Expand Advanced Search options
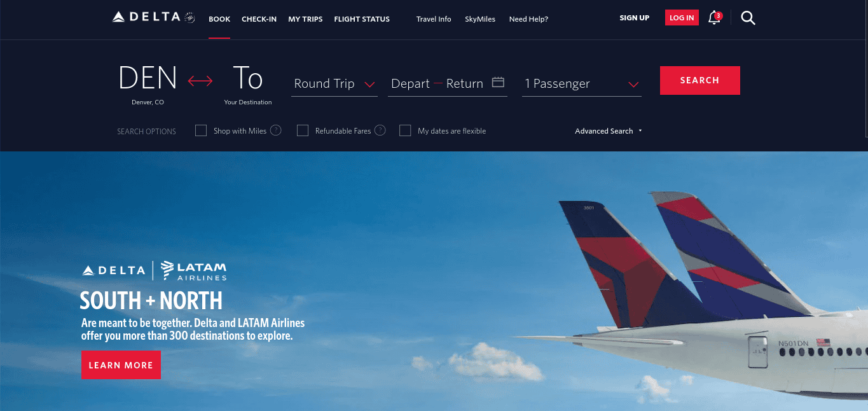Screen dimensions: 868x411 609,131
